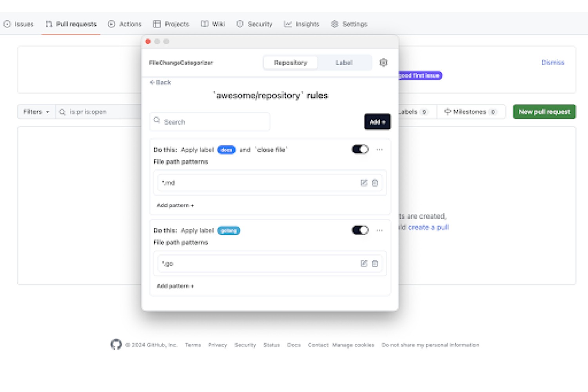Focus the rules Search field
This screenshot has height=392, width=588.
tap(210, 122)
